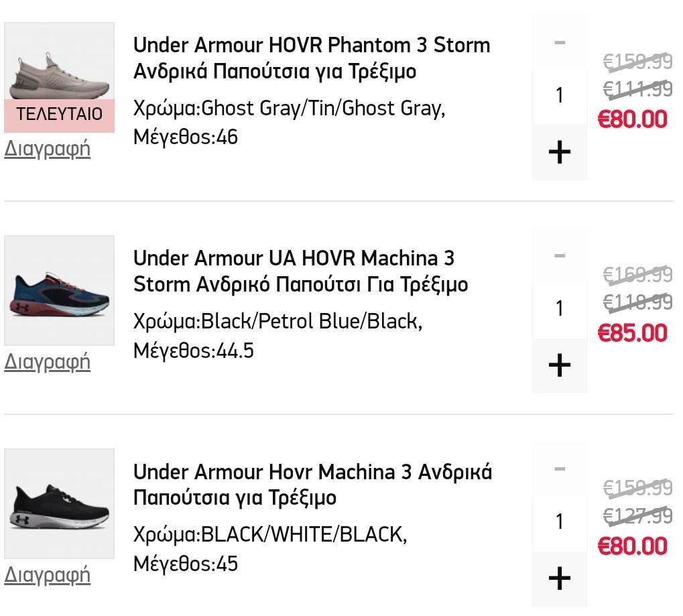Open Under Armour UA HOVR Machina 3 Storm title
This screenshot has height=616, width=683.
(x=300, y=271)
